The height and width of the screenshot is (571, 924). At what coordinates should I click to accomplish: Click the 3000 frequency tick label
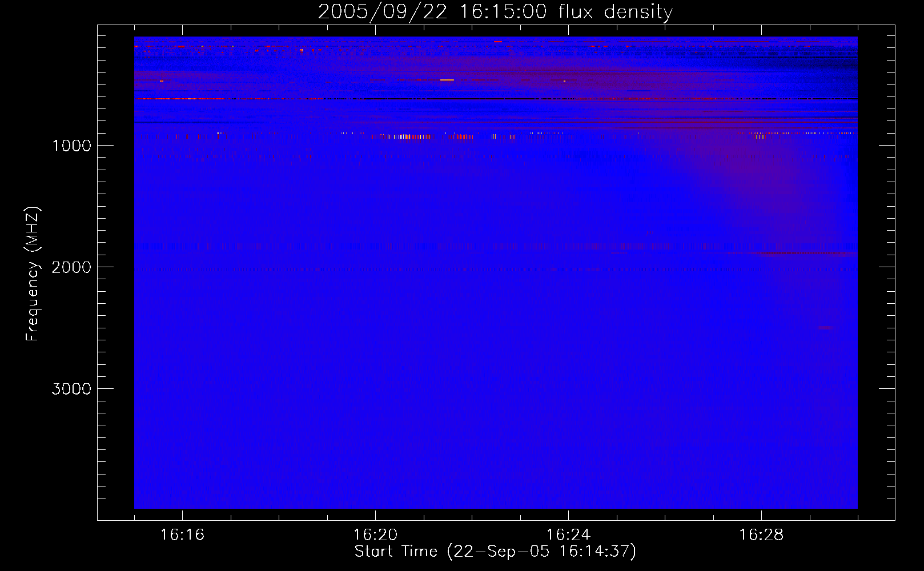[71, 389]
